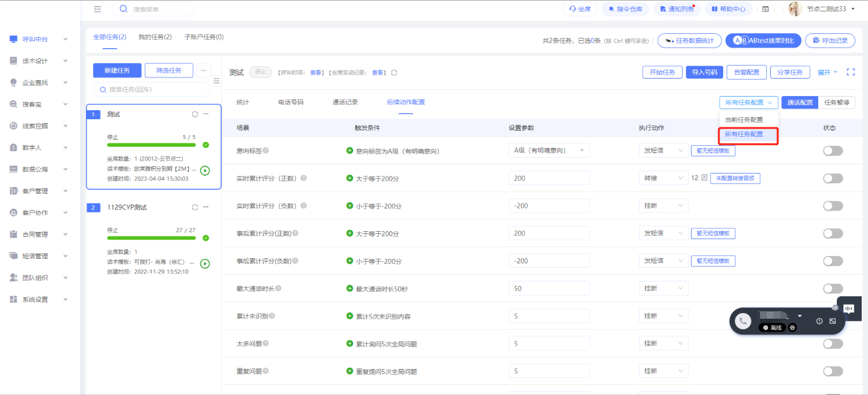Enable the 意向标签 status toggle
Viewport: 868px width, 395px height.
[x=832, y=151]
